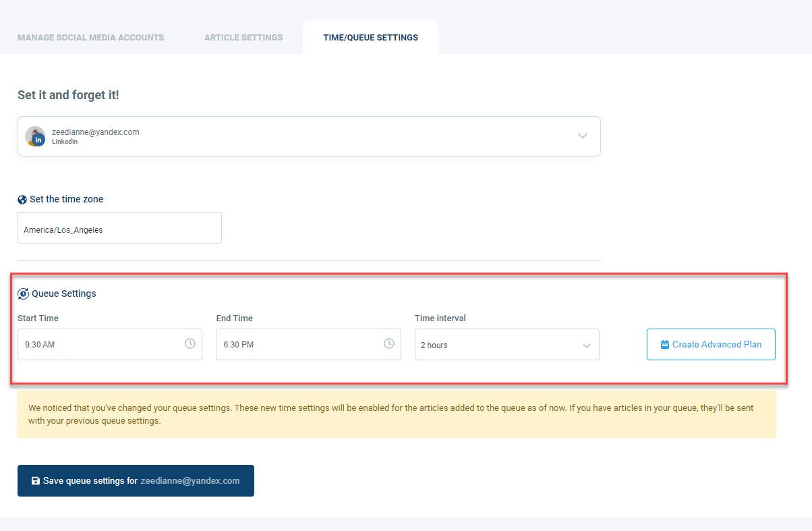Click the calendar icon in Create Advanced Plan
Viewport: 812px width, 531px height.
tap(665, 344)
